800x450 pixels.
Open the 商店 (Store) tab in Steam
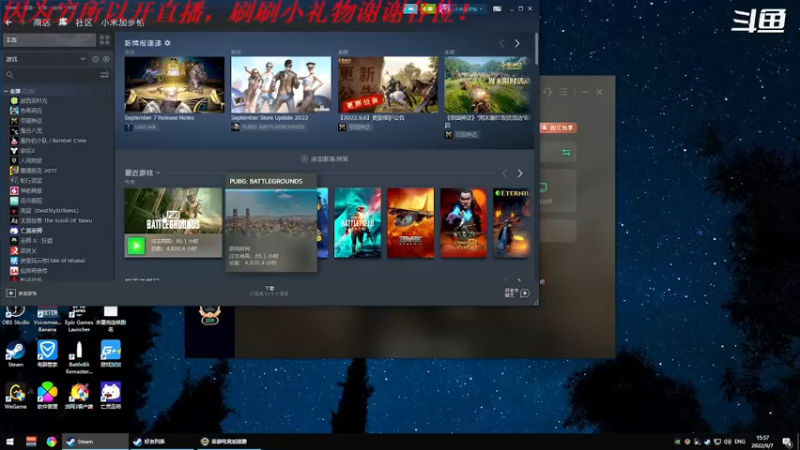click(x=42, y=22)
